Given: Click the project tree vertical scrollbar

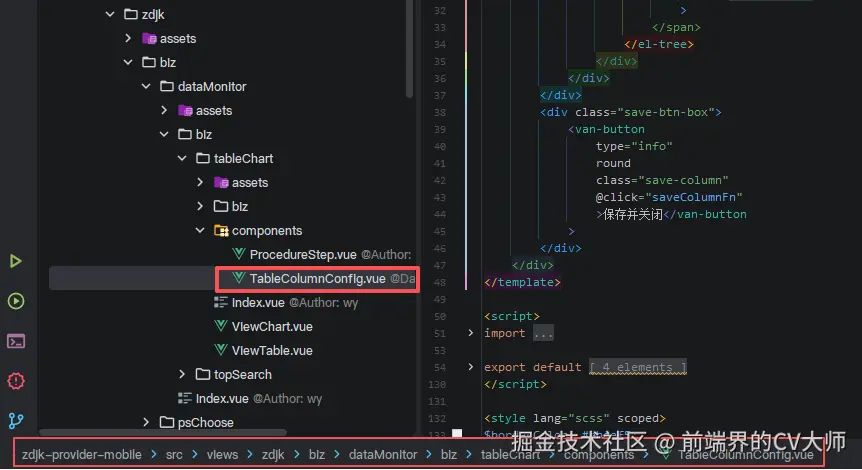Looking at the screenshot, I should (x=409, y=49).
